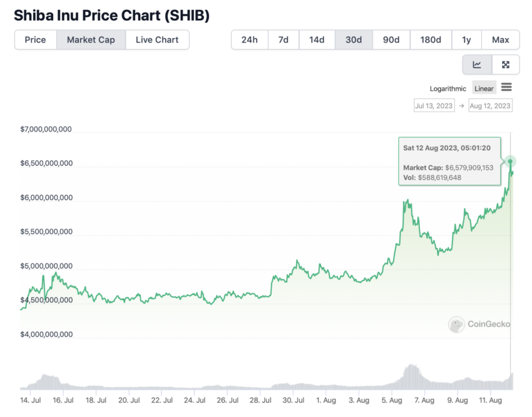Select the 14d range button
The image size is (532, 417).
317,39
